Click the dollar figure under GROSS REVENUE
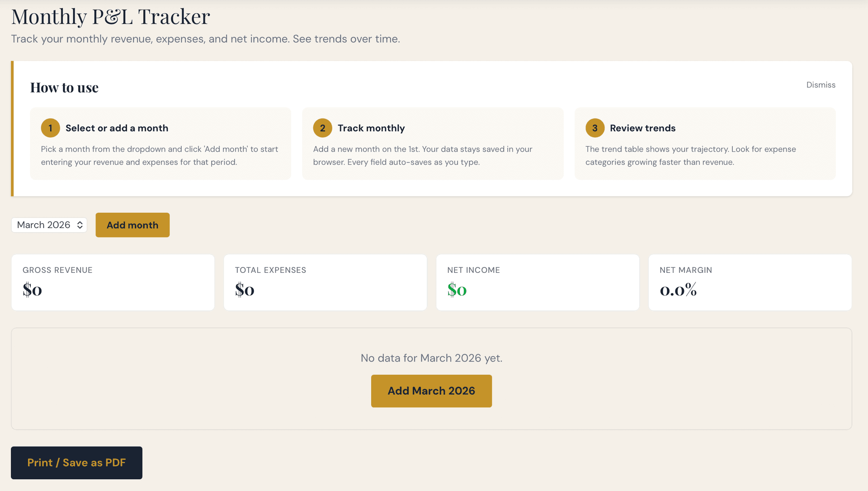868x491 pixels. pyautogui.click(x=32, y=290)
